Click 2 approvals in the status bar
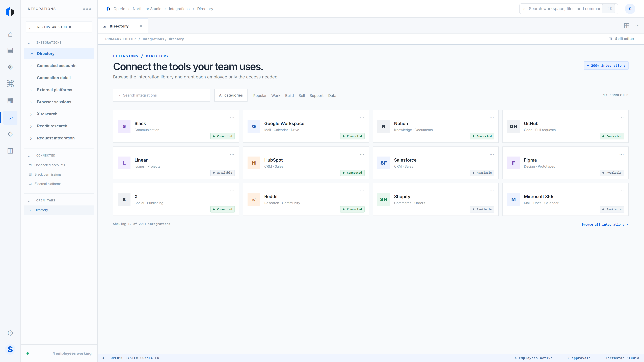 [579, 358]
